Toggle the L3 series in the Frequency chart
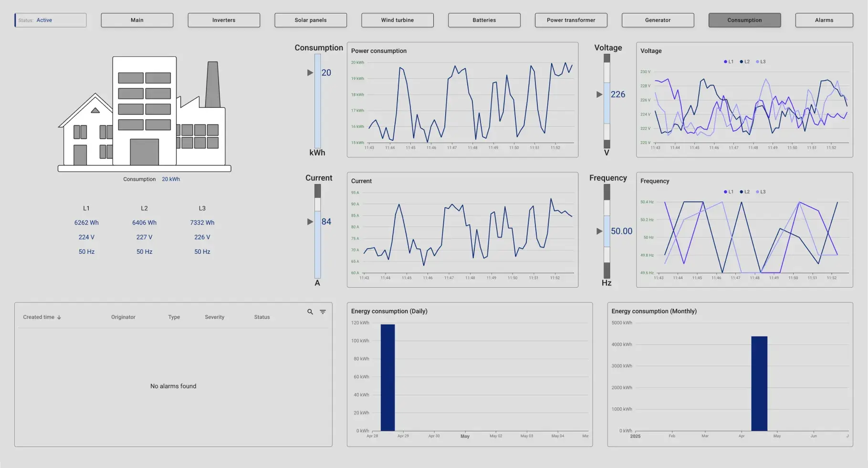Screen dimensions: 868x468 [760, 191]
